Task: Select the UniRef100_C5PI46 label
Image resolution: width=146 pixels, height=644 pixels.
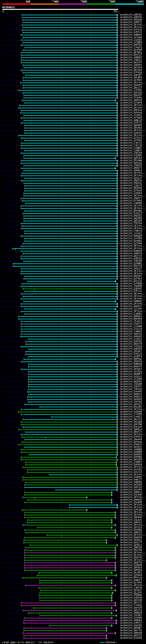Action: point(131,389)
